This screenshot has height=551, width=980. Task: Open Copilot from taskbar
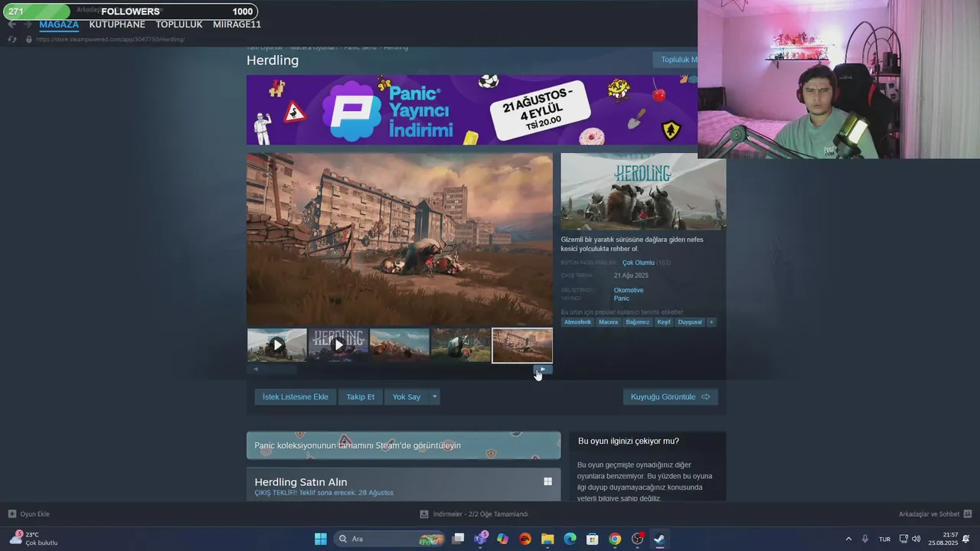coord(502,539)
